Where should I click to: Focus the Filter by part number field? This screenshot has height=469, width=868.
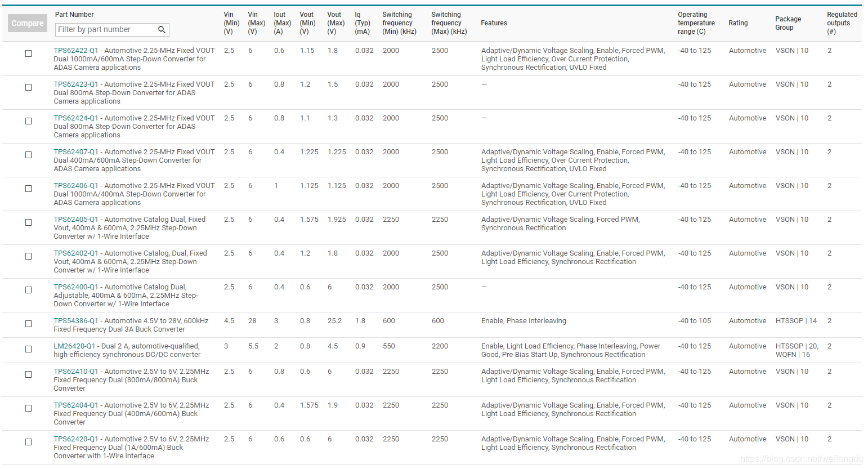pyautogui.click(x=112, y=30)
